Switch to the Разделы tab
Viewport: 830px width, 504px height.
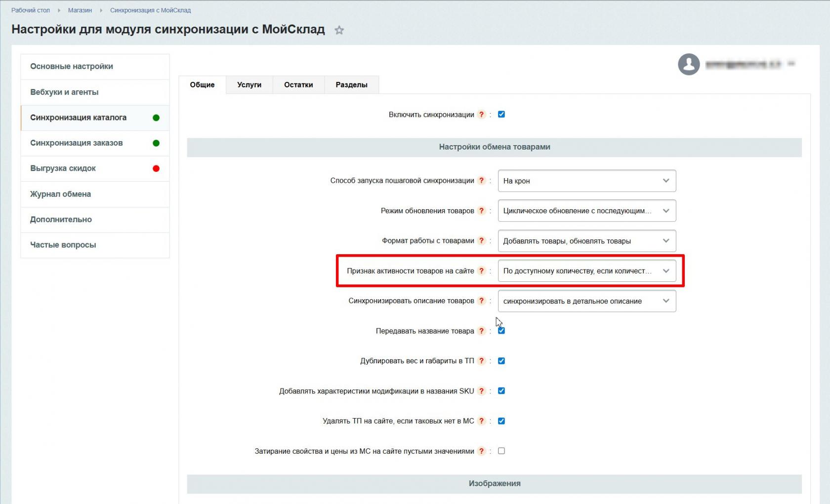[x=351, y=85]
